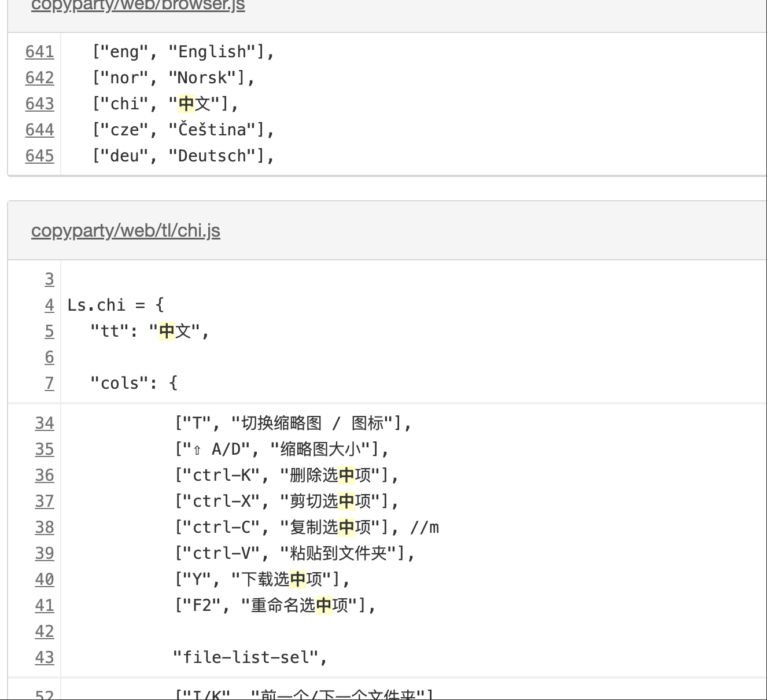Select line number 644 link
767x700 pixels.
click(x=40, y=130)
